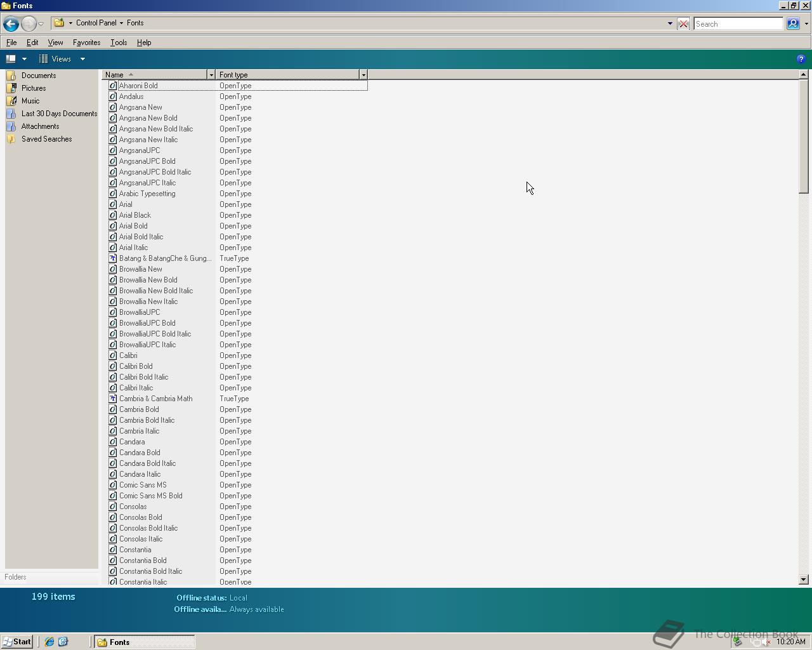Viewport: 812px width, 650px height.
Task: Open Last 30 Days Documents search
Action: (x=60, y=114)
